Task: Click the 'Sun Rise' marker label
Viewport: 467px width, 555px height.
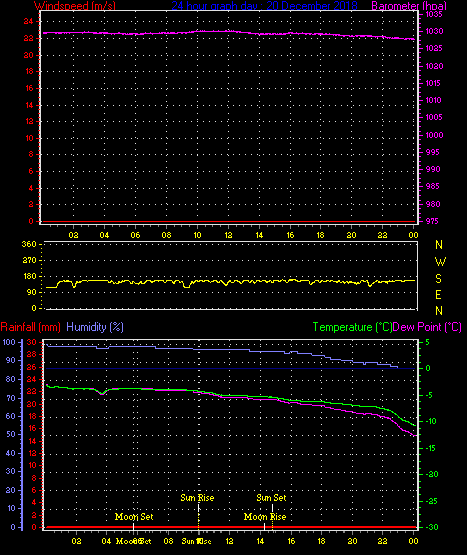Action: (197, 498)
